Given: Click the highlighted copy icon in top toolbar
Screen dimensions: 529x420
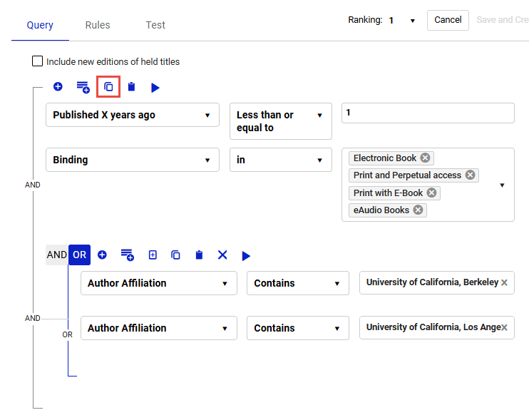Looking at the screenshot, I should [x=108, y=87].
